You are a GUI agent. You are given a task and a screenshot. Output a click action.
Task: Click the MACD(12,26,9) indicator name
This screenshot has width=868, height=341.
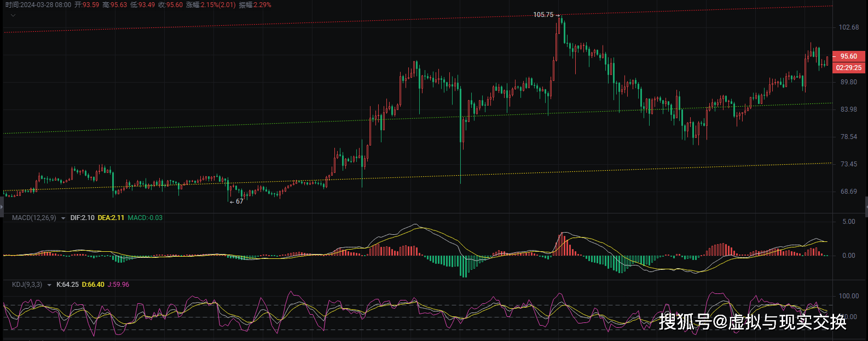point(34,218)
